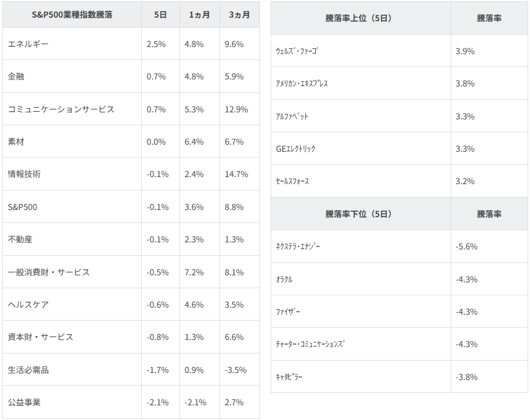Viewport: 530px width, 420px height.
Task: Click the 5日 column header
Action: pyautogui.click(x=160, y=15)
